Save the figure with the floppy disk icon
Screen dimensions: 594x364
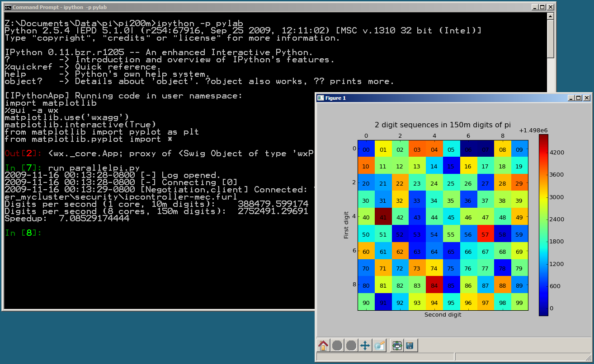[x=410, y=346]
